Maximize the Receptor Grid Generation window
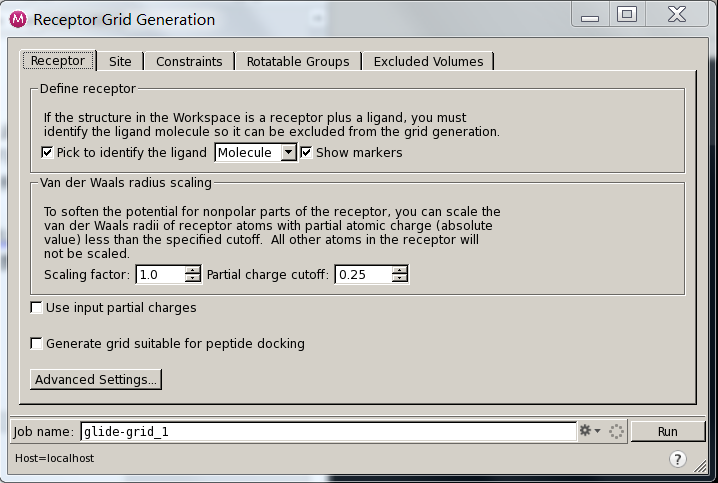 [627, 14]
